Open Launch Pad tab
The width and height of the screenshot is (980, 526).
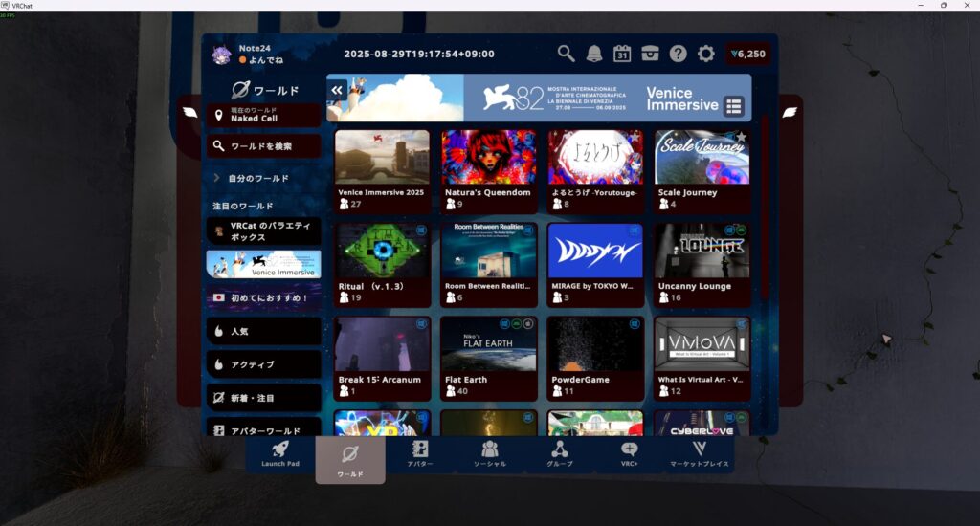coord(280,454)
